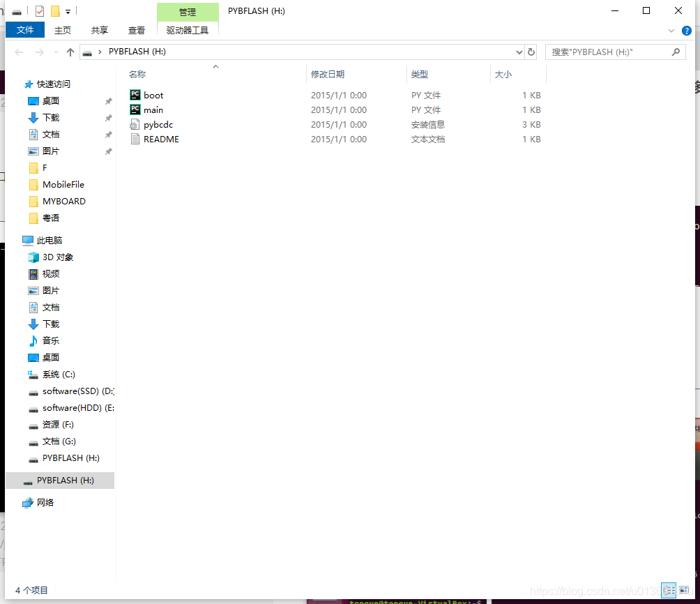Open the MobileFile folder
This screenshot has height=604, width=700.
pos(63,185)
